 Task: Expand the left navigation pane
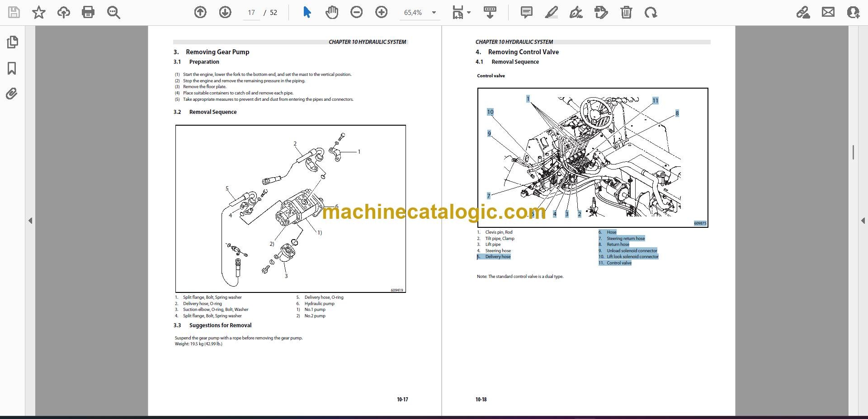click(30, 221)
